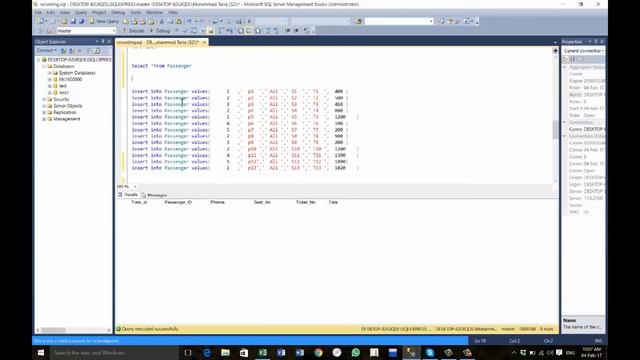Image resolution: width=640 pixels, height=360 pixels.
Task: Expand the Security folder node
Action: click(44, 99)
